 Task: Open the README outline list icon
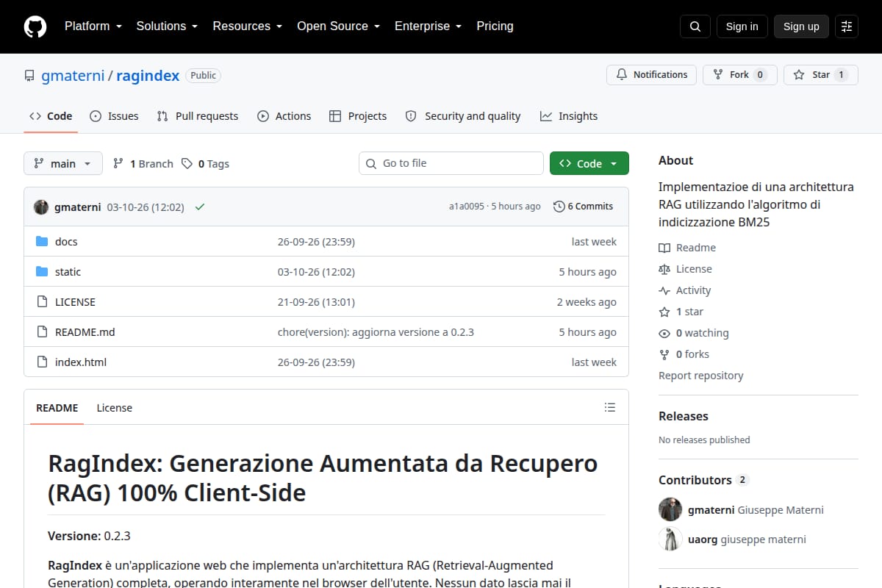(x=609, y=407)
